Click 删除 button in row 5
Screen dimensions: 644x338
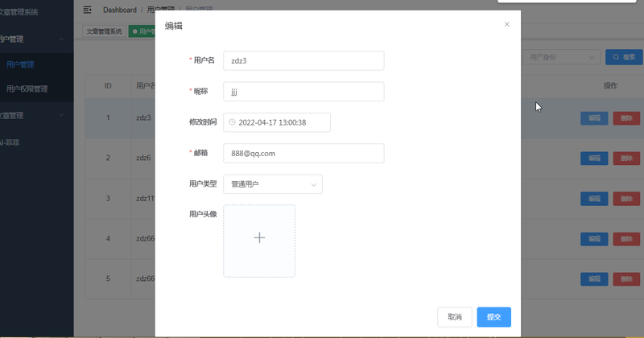626,279
